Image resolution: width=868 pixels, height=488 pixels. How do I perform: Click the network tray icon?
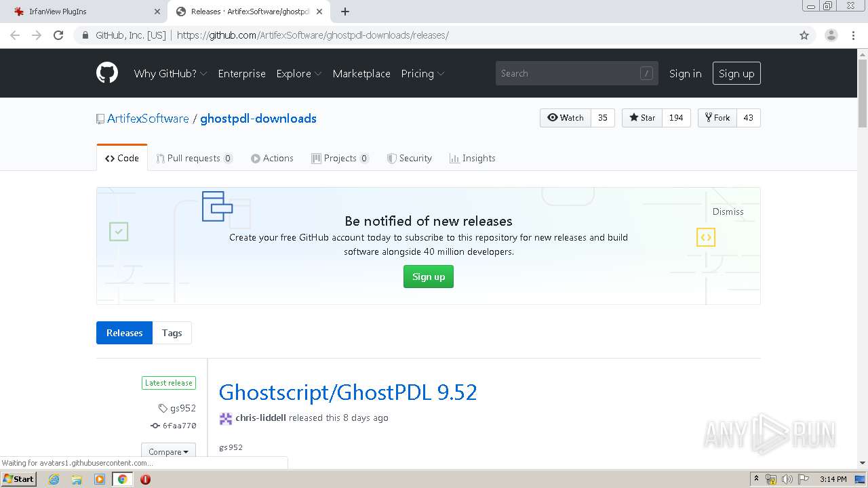[771, 479]
